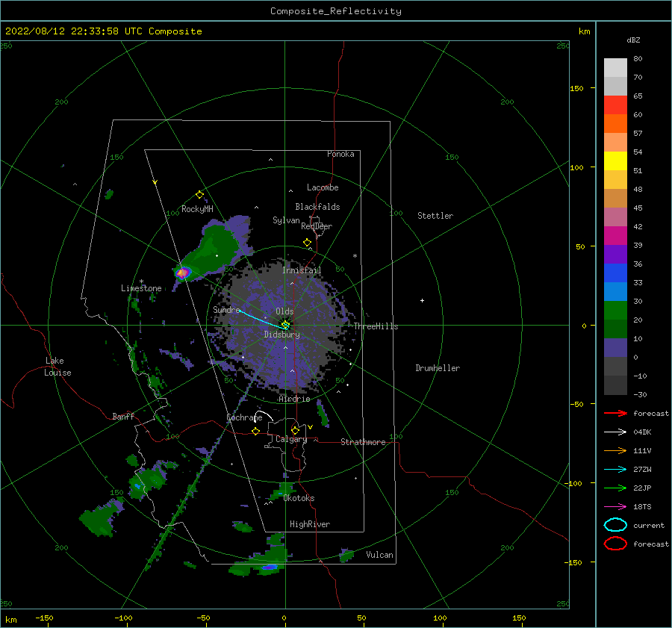Click the orange 60 dBZ color swatch
The height and width of the screenshot is (628, 672).
coord(615,124)
